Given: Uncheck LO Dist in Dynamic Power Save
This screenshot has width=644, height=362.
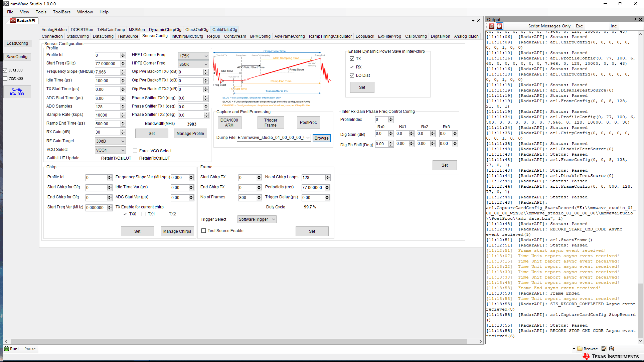Looking at the screenshot, I should pos(352,75).
